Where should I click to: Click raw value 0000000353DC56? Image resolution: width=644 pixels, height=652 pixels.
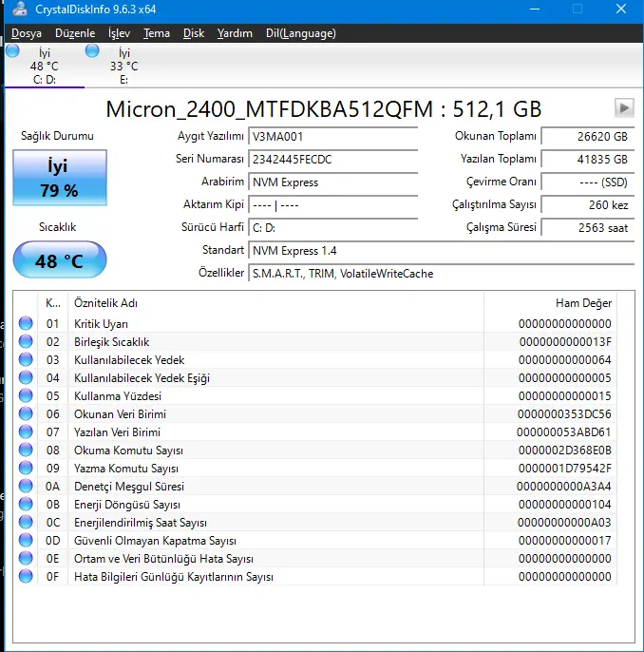point(564,414)
